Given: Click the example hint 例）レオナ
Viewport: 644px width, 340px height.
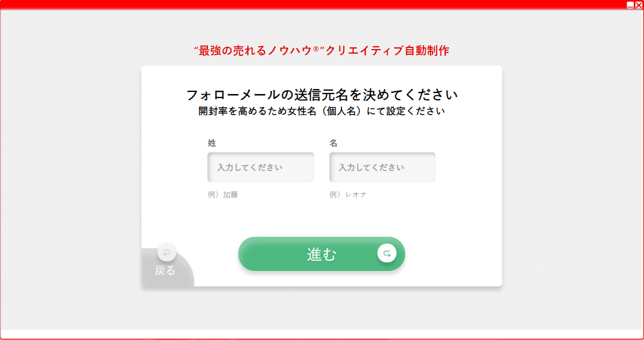Looking at the screenshot, I should (348, 195).
